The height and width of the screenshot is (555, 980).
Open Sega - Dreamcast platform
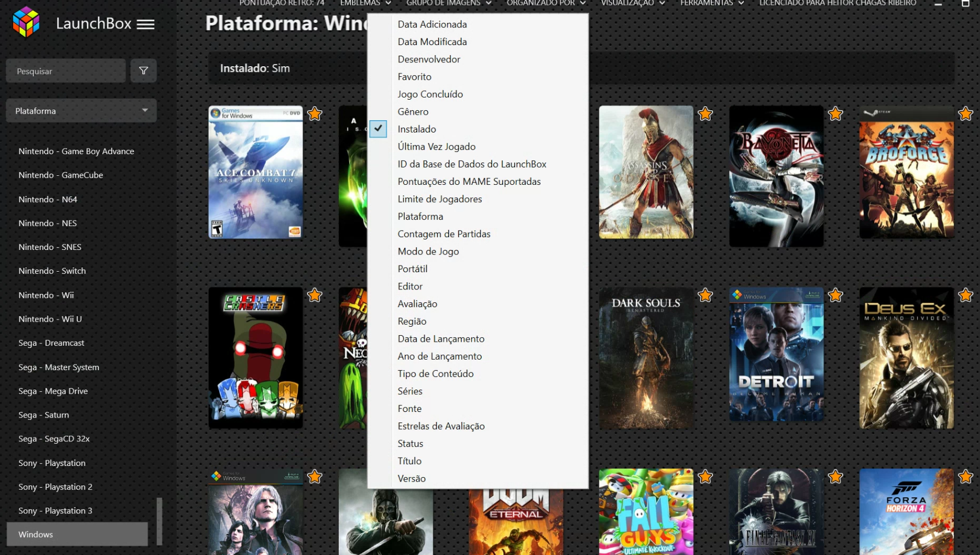click(x=51, y=343)
